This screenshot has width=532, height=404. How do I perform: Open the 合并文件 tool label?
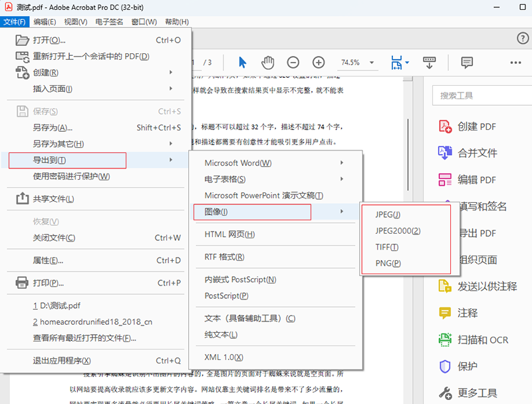click(477, 153)
